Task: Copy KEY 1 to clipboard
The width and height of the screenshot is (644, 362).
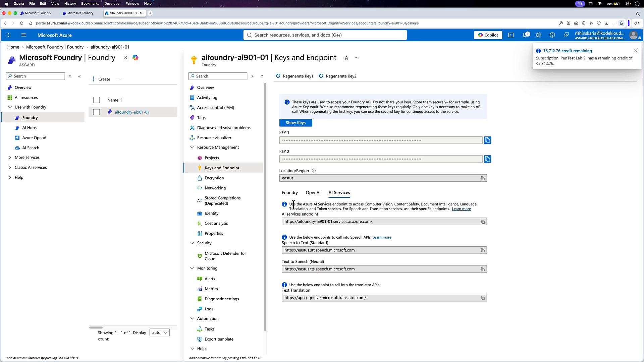Action: point(487,140)
